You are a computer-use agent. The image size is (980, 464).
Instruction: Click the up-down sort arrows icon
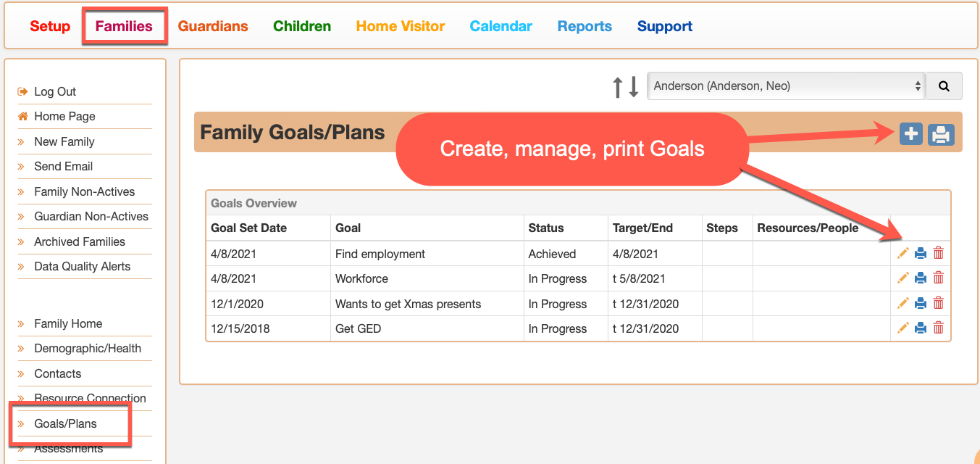coord(626,86)
